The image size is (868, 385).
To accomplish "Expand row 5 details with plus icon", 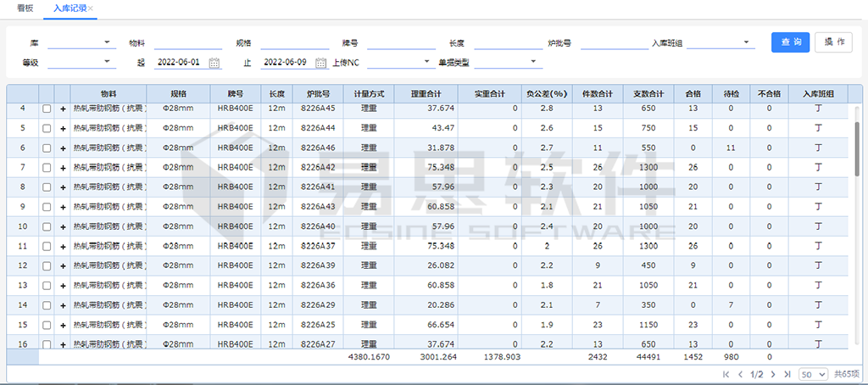I will pos(63,129).
